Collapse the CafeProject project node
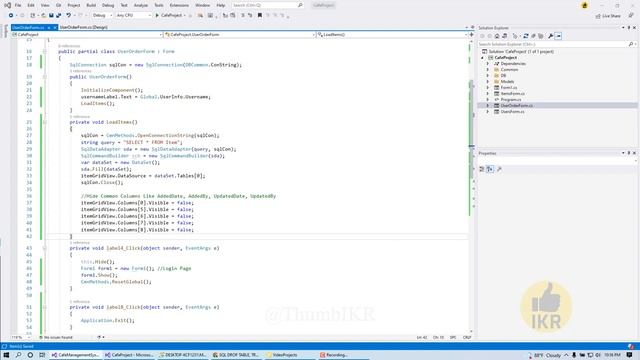Image resolution: width=640 pixels, height=360 pixels. point(482,58)
